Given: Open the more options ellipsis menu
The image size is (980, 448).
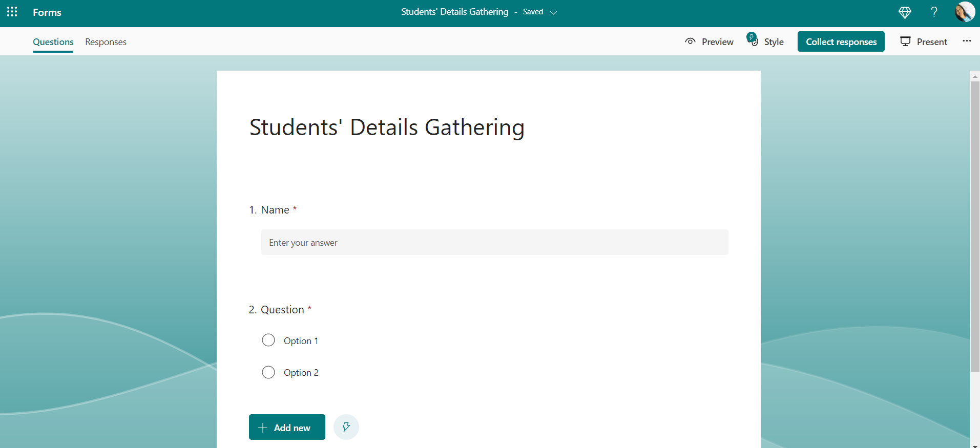Looking at the screenshot, I should point(967,41).
